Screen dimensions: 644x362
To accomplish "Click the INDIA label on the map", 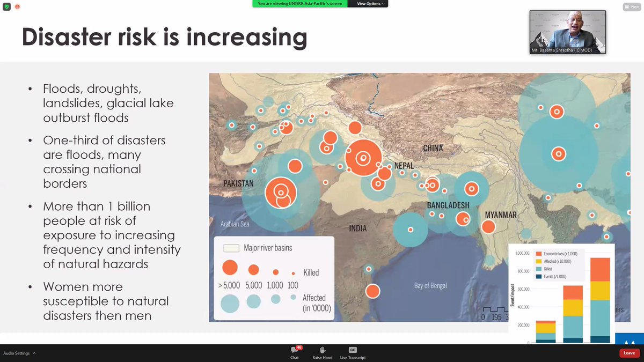I will click(358, 228).
